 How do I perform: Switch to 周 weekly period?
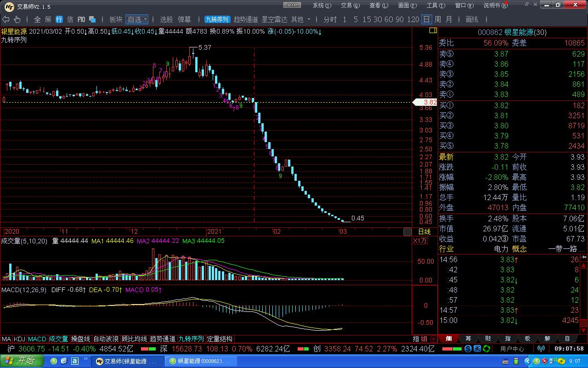438,19
